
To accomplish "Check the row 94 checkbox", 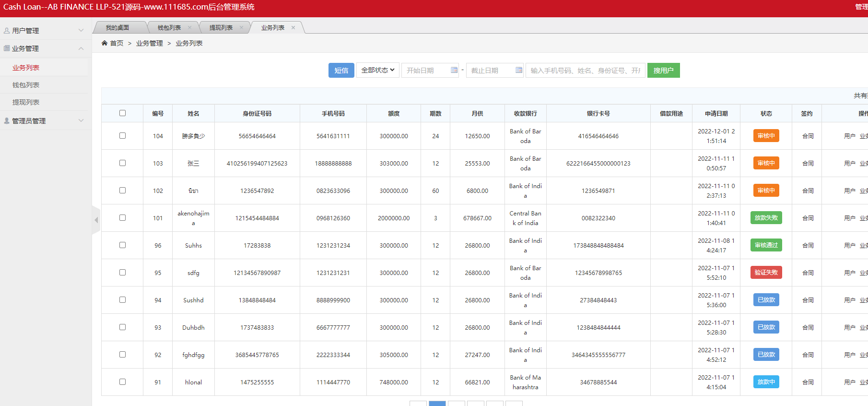I will click(x=123, y=300).
